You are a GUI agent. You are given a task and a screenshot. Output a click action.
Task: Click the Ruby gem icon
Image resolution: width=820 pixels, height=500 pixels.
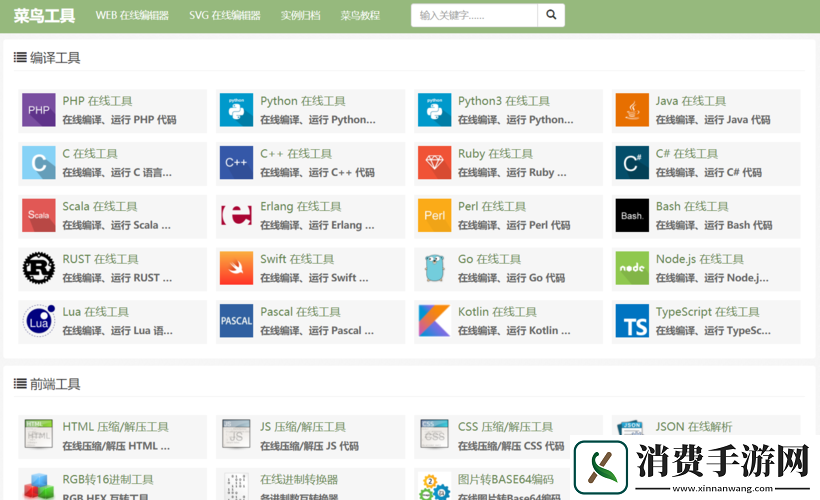[x=434, y=162]
